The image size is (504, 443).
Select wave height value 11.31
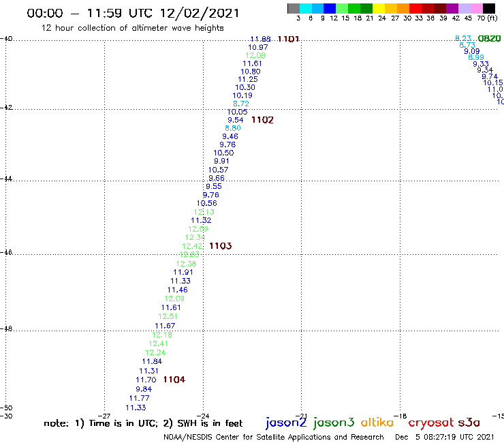pos(148,371)
